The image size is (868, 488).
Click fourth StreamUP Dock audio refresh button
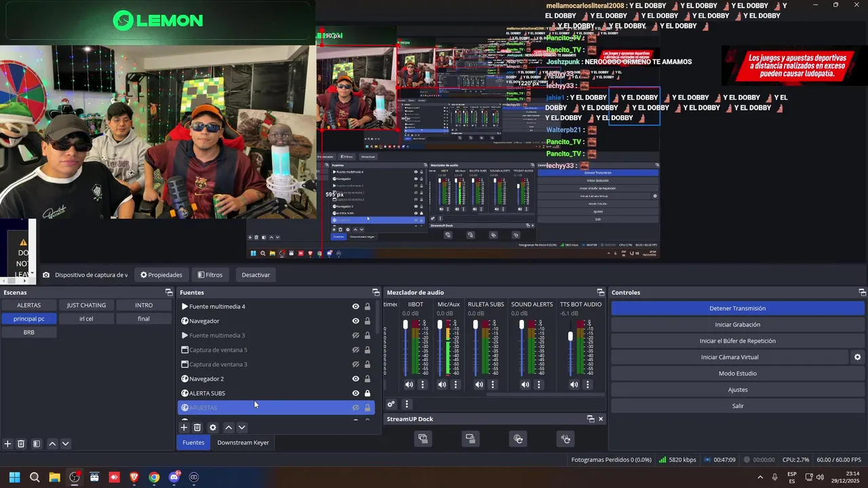(x=566, y=439)
